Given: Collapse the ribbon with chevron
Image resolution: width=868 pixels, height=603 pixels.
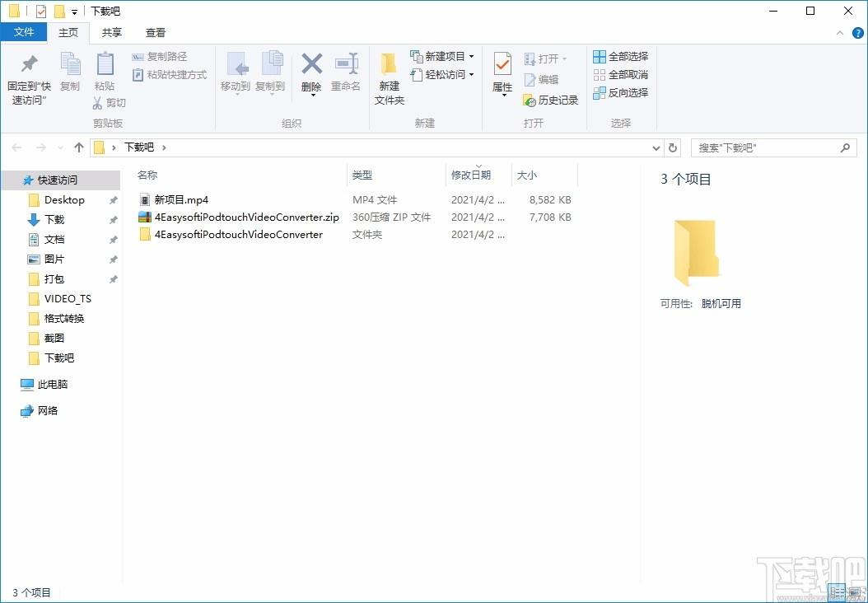Looking at the screenshot, I should coord(840,33).
